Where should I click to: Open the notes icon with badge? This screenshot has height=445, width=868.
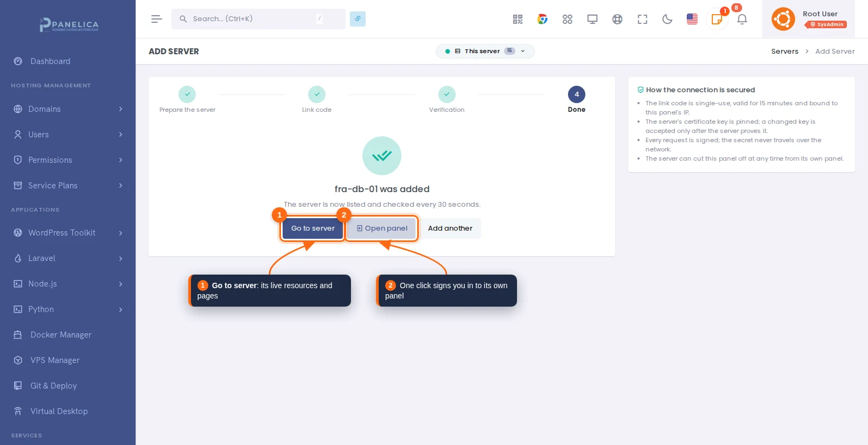click(717, 19)
